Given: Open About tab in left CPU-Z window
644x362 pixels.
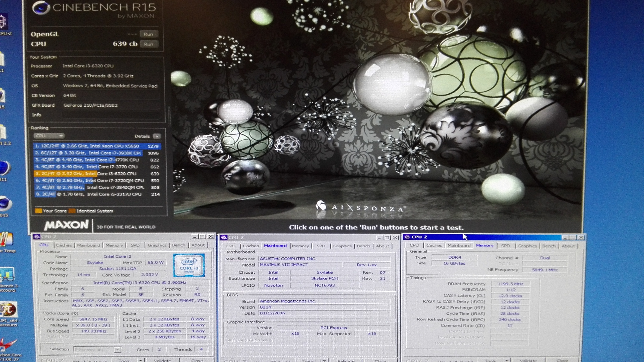Looking at the screenshot, I should tap(198, 245).
